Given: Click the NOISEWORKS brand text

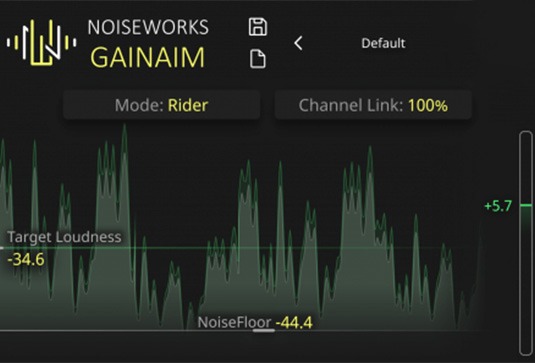Looking at the screenshot, I should pyautogui.click(x=148, y=27).
